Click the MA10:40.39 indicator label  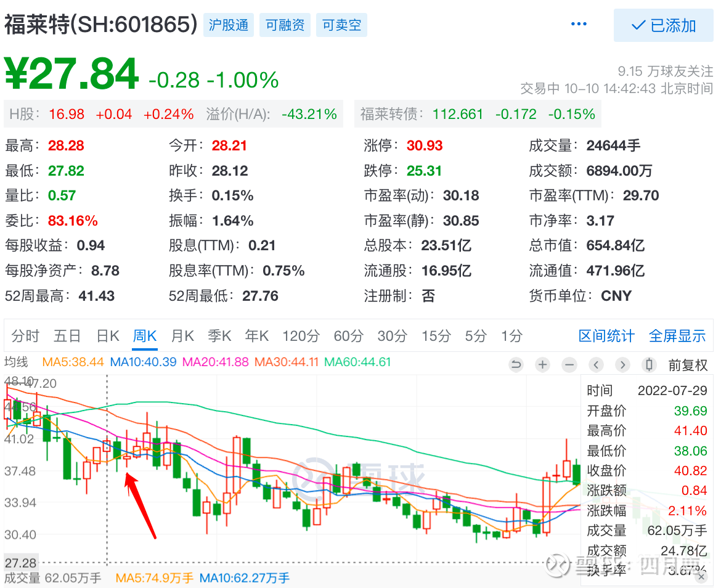coord(143,362)
